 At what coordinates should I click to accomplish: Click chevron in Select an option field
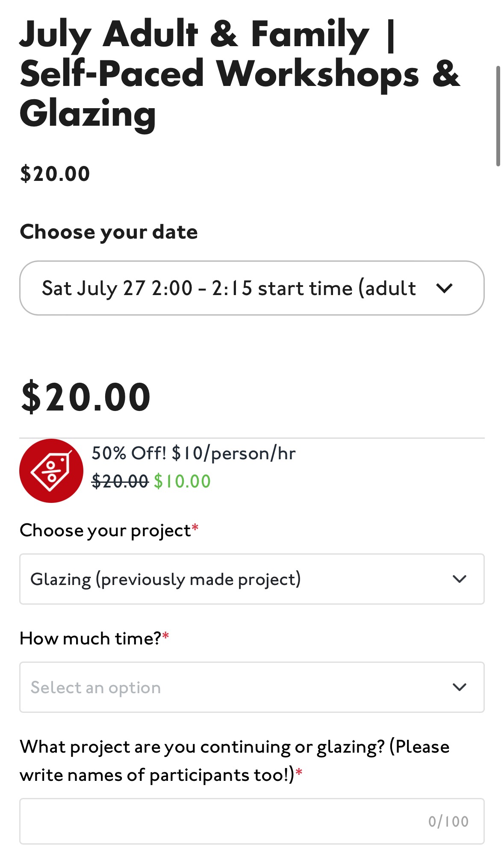(460, 687)
